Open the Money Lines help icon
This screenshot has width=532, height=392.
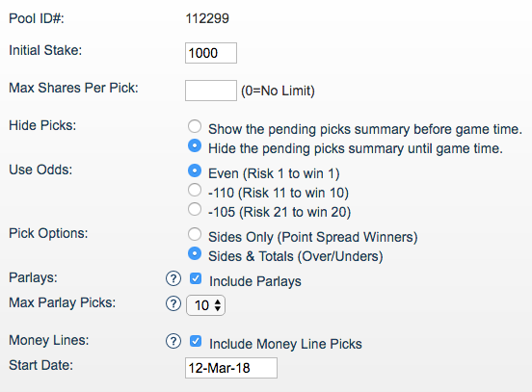pyautogui.click(x=173, y=342)
